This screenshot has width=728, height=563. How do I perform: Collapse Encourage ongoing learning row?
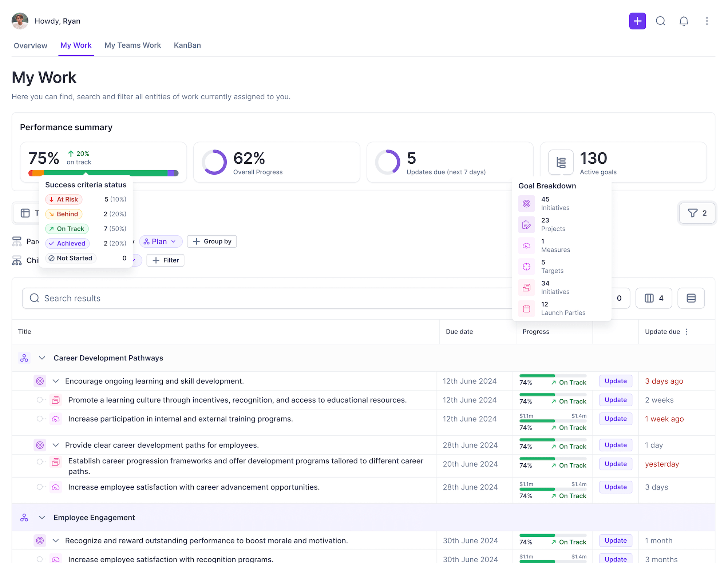click(x=56, y=381)
